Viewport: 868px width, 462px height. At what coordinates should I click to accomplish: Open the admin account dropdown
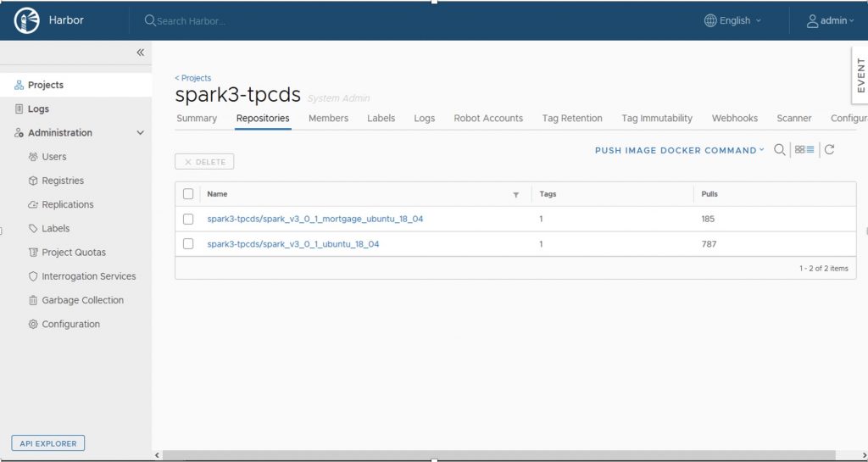click(x=831, y=20)
